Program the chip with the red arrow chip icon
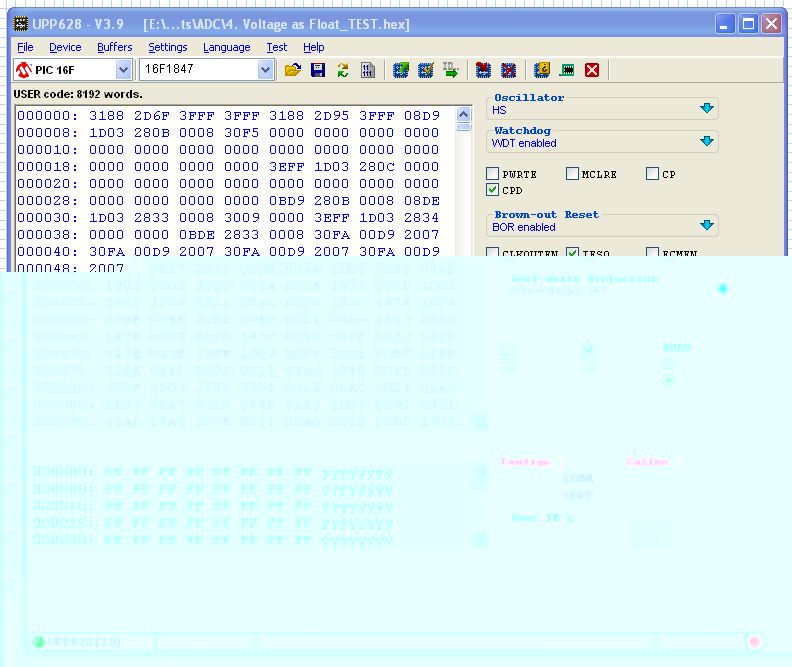Viewport: 792px width, 667px height. coord(483,70)
